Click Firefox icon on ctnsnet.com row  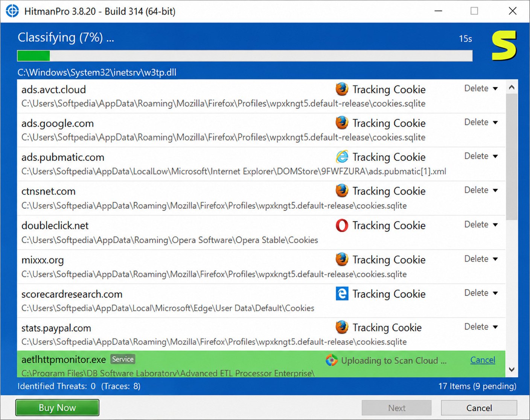click(342, 191)
